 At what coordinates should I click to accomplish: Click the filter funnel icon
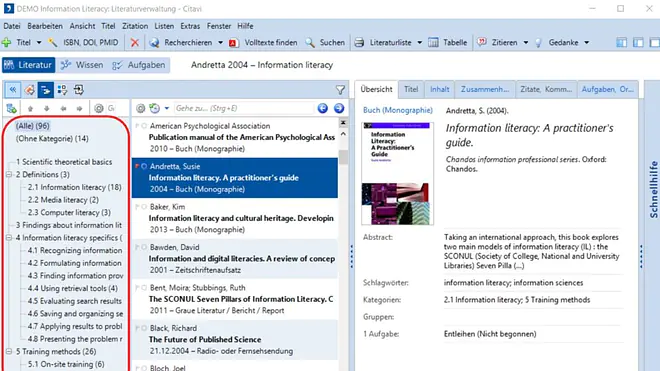point(340,90)
